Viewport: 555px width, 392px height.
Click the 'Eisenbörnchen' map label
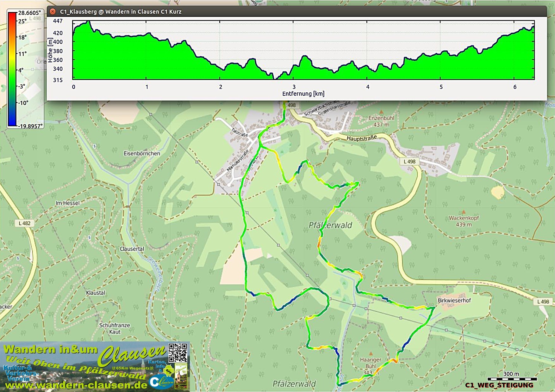[142, 153]
